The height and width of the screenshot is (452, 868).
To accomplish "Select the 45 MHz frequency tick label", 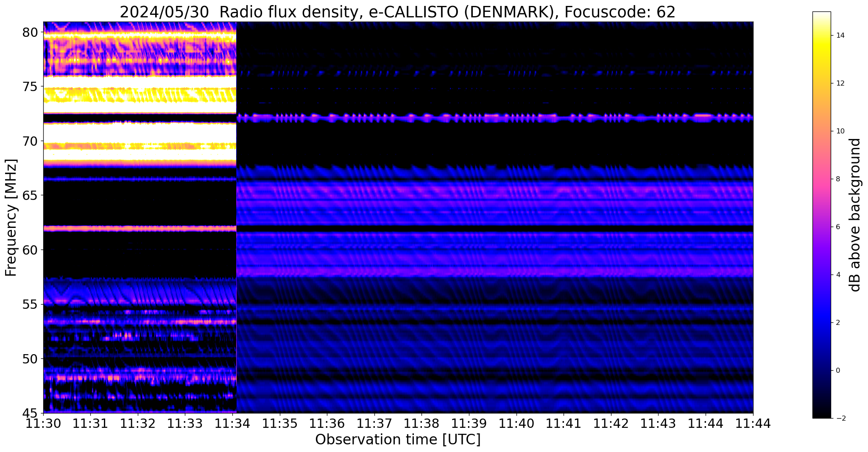I will pyautogui.click(x=30, y=413).
